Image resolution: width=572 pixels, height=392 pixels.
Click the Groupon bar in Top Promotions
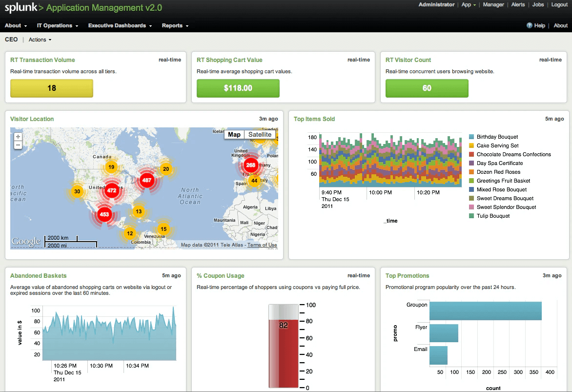point(485,311)
